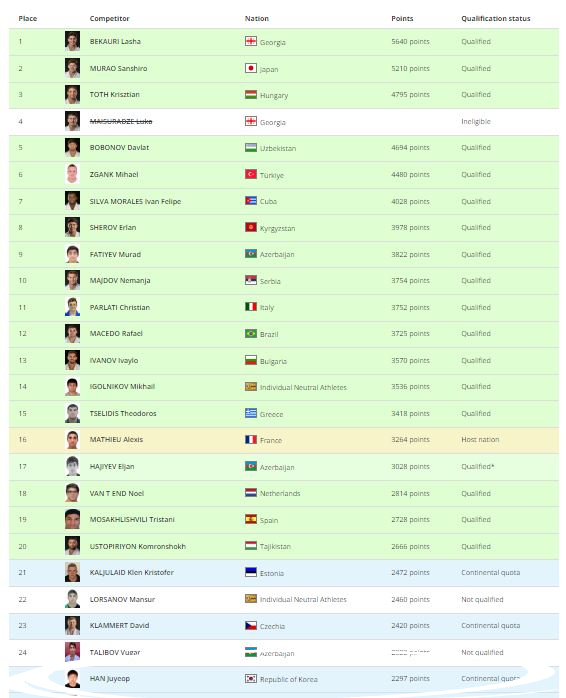This screenshot has width=566, height=698.
Task: Select the Netherlands nation name
Action: 280,493
